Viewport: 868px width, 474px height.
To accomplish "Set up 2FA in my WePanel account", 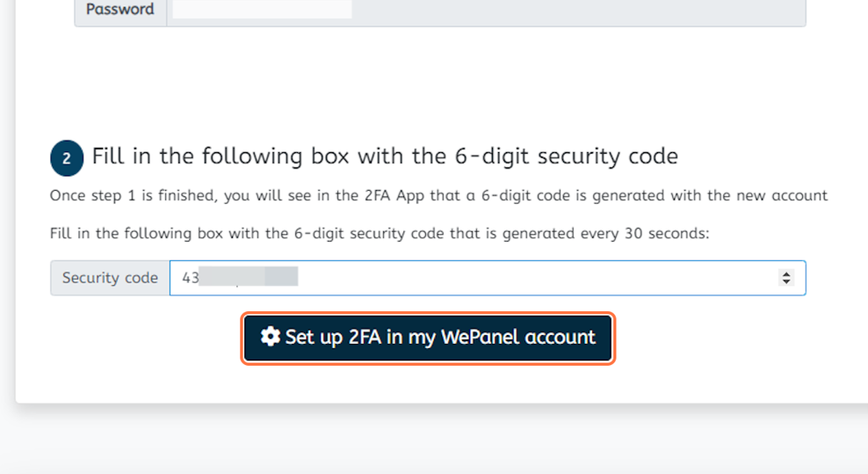I will click(428, 338).
